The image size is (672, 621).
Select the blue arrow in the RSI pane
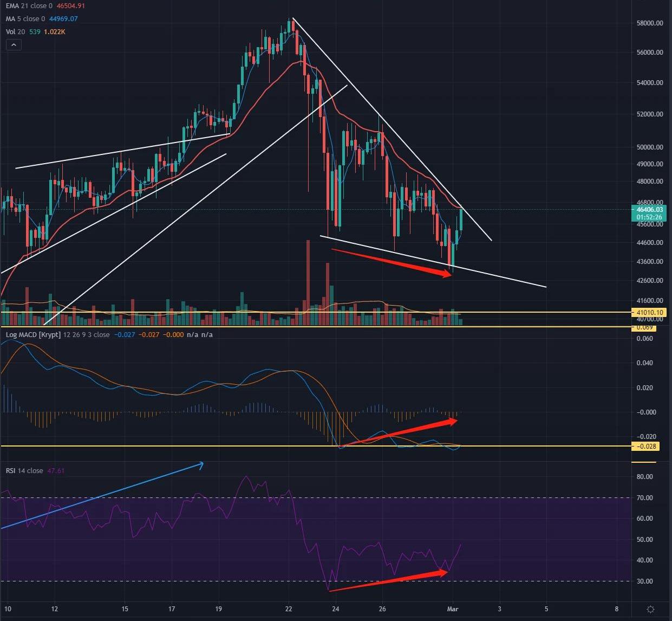tap(102, 495)
